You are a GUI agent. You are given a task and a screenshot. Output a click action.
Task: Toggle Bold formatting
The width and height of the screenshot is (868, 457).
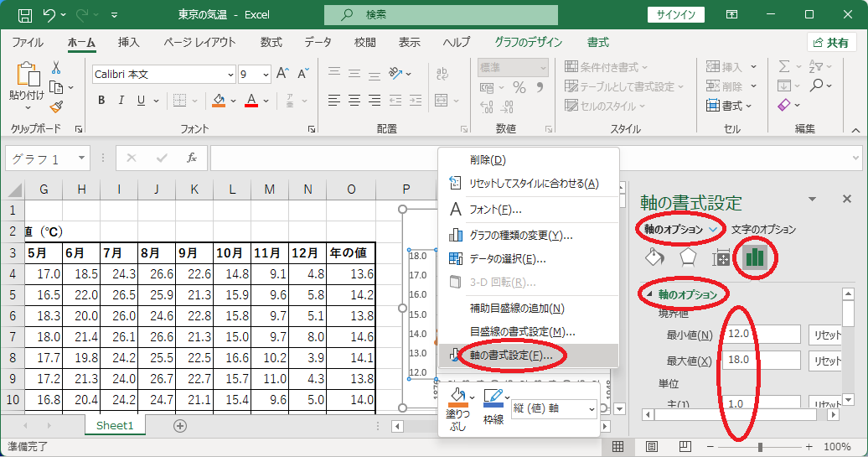[x=101, y=101]
